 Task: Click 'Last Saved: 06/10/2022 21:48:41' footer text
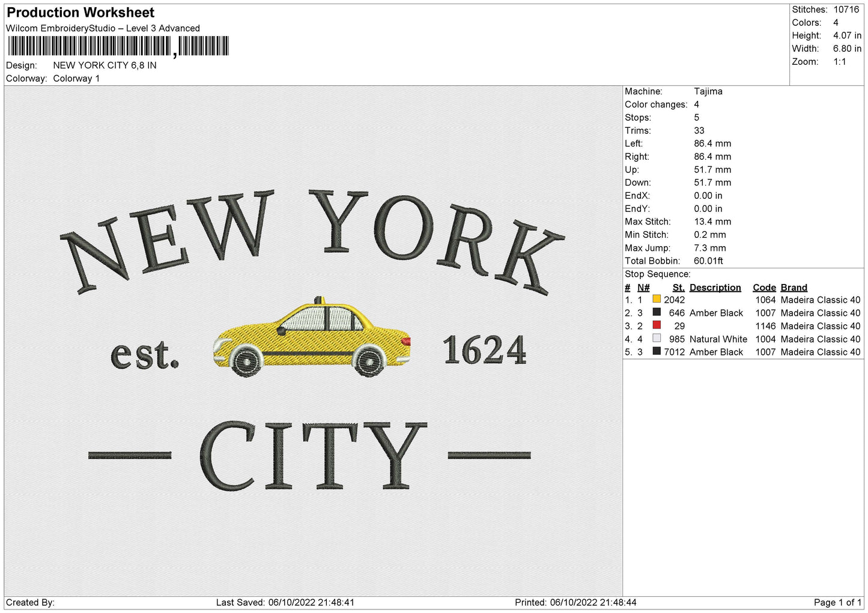[285, 602]
